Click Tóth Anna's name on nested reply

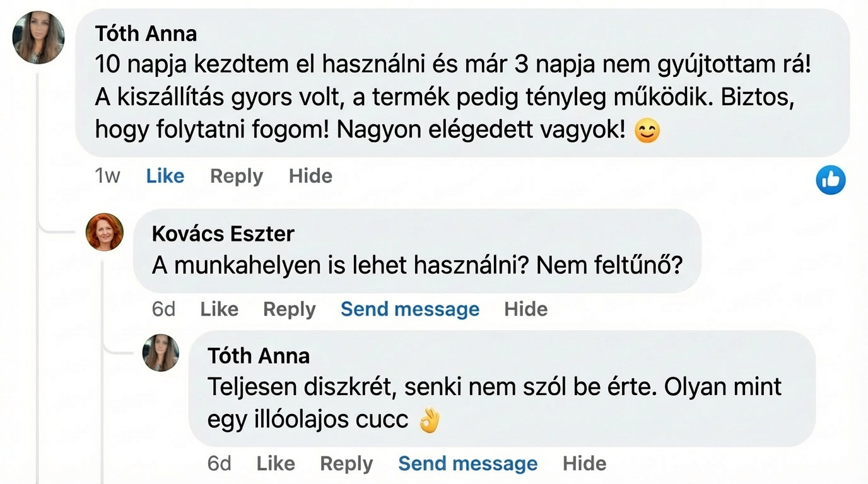pyautogui.click(x=259, y=355)
